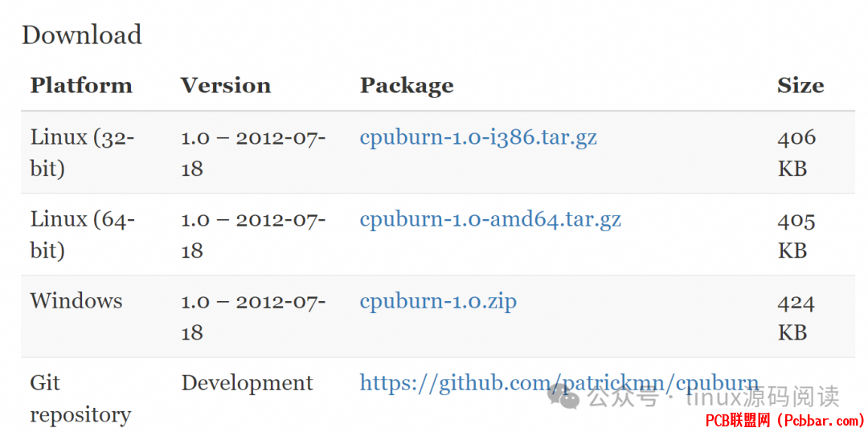868x432 pixels.
Task: Select the Git repository platform cell
Action: click(x=81, y=398)
